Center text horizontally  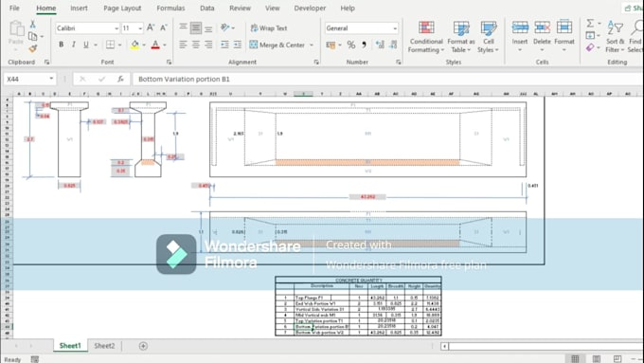pos(196,45)
